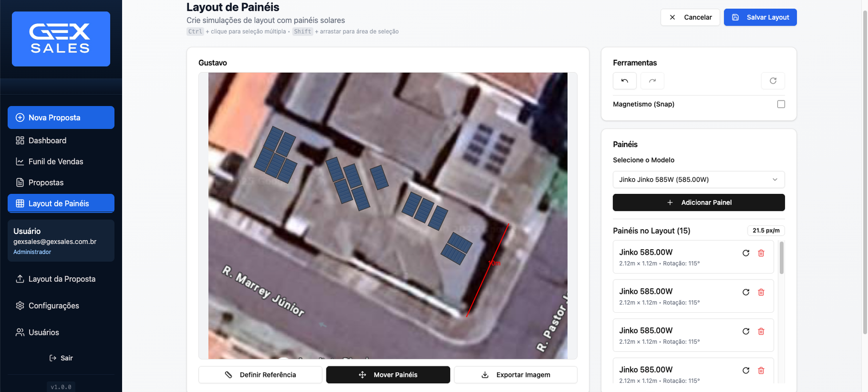This screenshot has width=868, height=392.
Task: Click Exportar Imagem button
Action: click(x=515, y=375)
